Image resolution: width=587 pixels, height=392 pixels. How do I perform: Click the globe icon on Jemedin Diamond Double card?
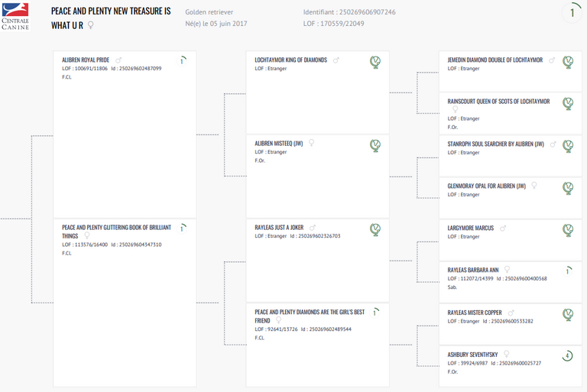pos(568,62)
